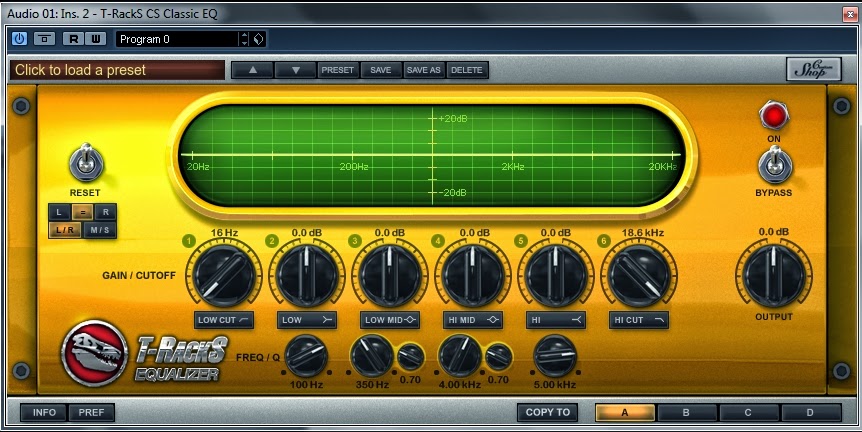This screenshot has height=432, width=862.
Task: Click the OUTPUT gain knob
Action: point(773,275)
